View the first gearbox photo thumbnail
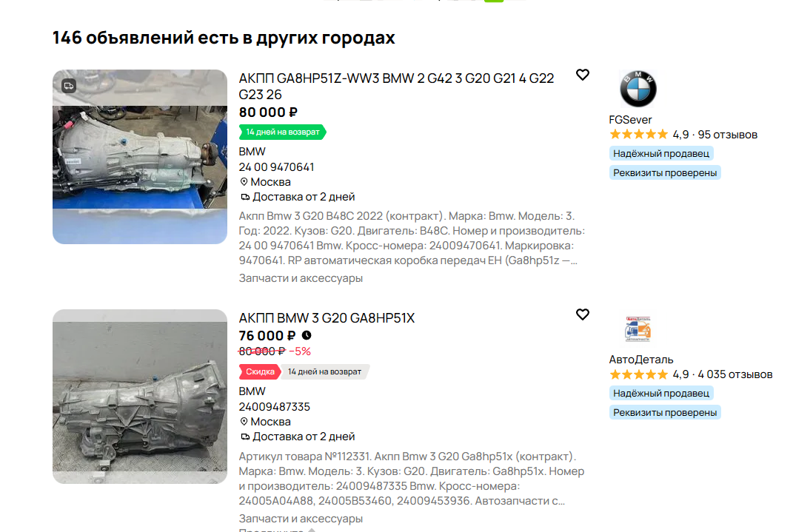 tap(140, 157)
